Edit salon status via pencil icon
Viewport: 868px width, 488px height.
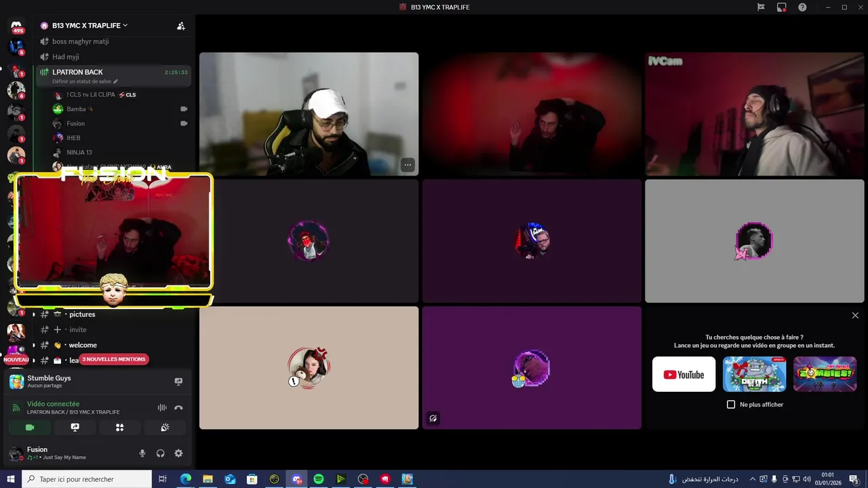click(115, 81)
